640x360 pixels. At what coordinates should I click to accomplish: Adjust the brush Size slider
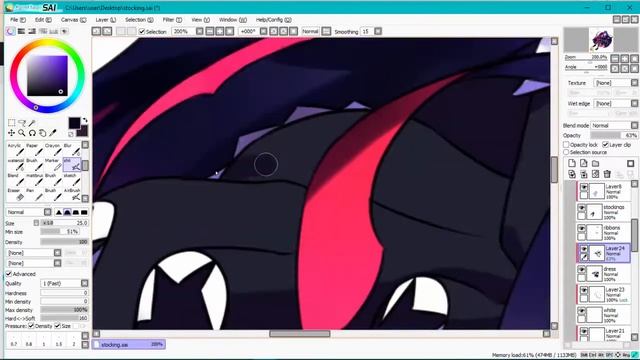[x=64, y=223]
